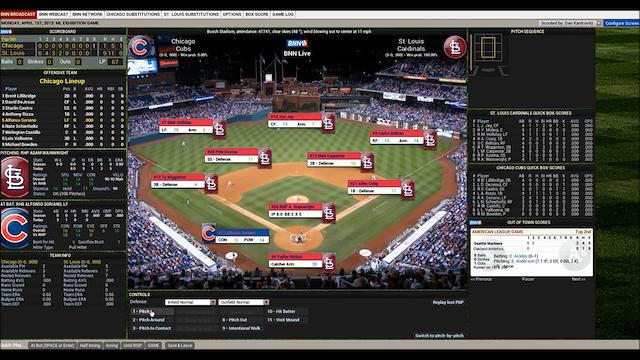View the Box Score tab
This screenshot has height=360, width=640.
(x=257, y=14)
